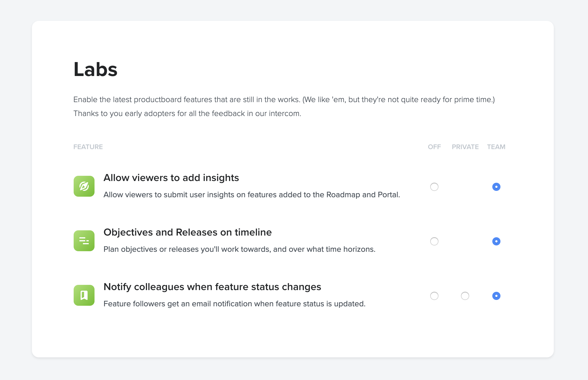Click the green insights compass icon

[x=84, y=186]
